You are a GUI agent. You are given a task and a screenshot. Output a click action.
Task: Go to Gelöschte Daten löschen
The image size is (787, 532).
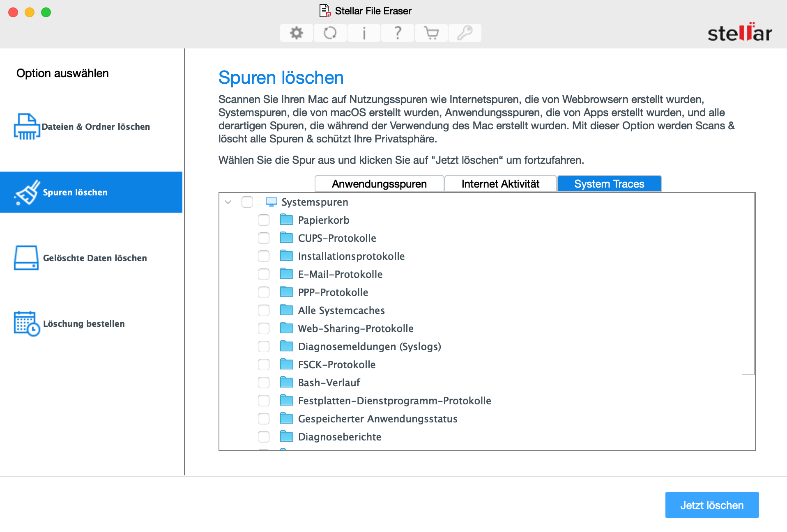pos(91,258)
